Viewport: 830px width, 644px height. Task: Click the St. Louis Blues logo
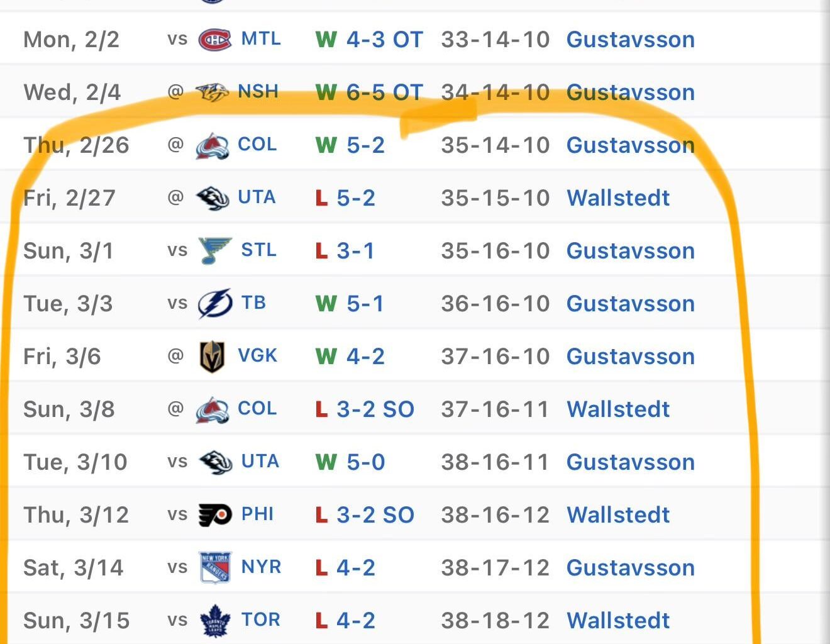(x=214, y=251)
